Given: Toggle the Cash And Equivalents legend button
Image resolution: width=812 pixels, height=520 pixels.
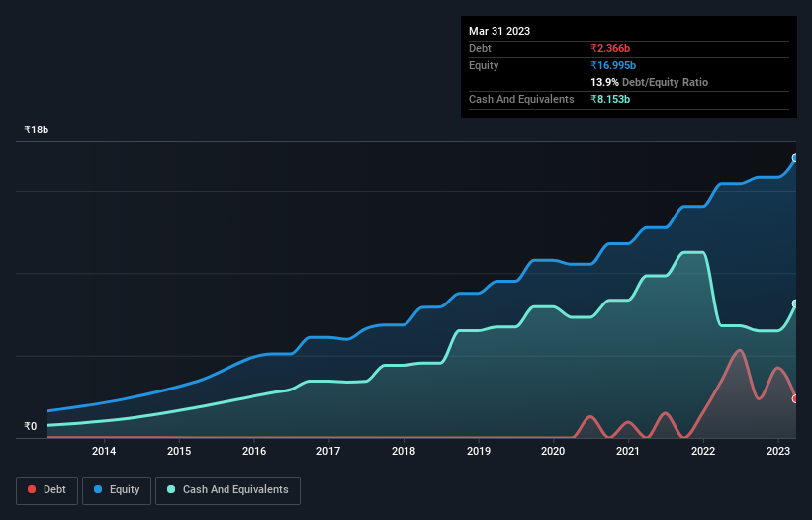Looking at the screenshot, I should click(x=227, y=490).
